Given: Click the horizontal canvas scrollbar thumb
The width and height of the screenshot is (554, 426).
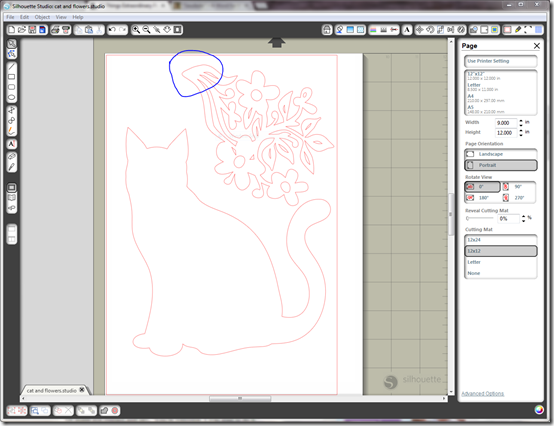Looking at the screenshot, I should (x=240, y=398).
